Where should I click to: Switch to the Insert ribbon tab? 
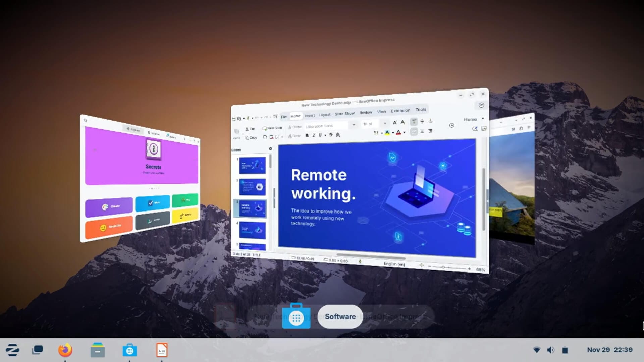[x=310, y=115]
